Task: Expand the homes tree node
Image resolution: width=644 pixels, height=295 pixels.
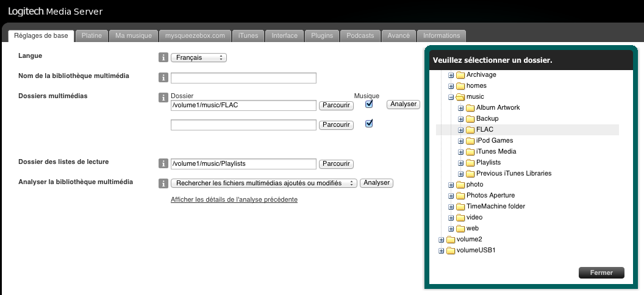Action: tap(451, 86)
